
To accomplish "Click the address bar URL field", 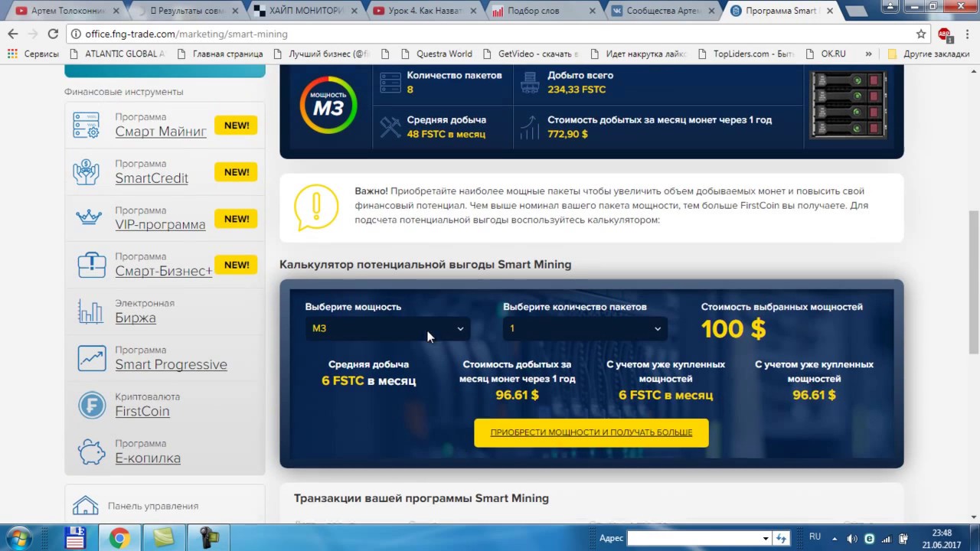I will (x=490, y=34).
